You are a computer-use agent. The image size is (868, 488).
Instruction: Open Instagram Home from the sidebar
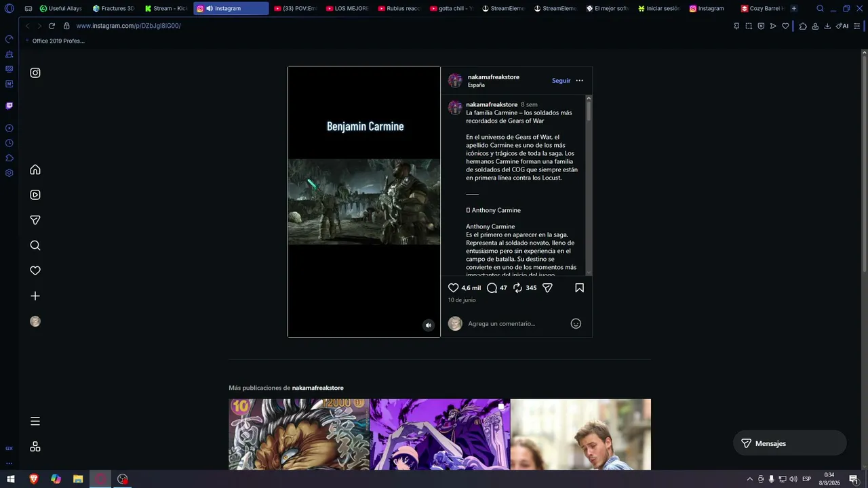pyautogui.click(x=35, y=169)
